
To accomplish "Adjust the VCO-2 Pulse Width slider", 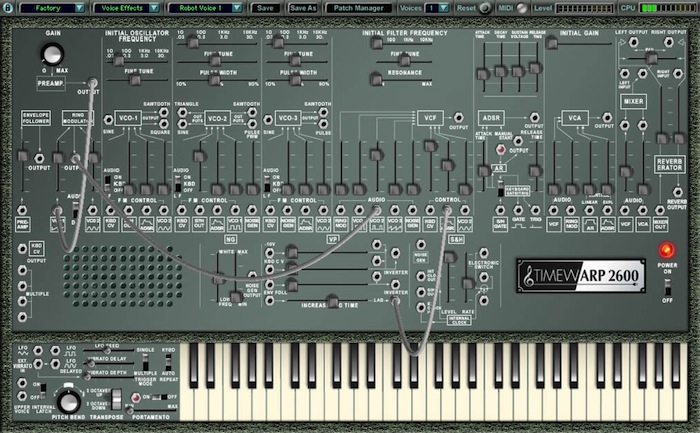I will tap(216, 80).
